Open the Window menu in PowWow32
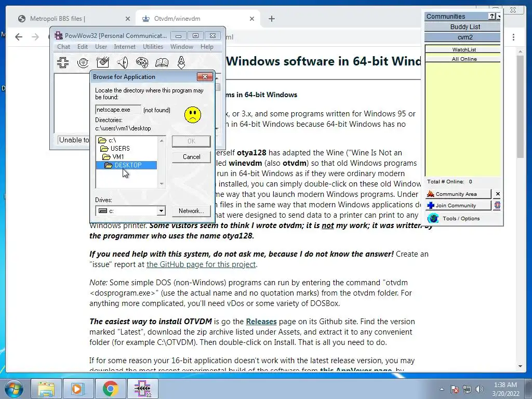532x399 pixels. pos(181,46)
